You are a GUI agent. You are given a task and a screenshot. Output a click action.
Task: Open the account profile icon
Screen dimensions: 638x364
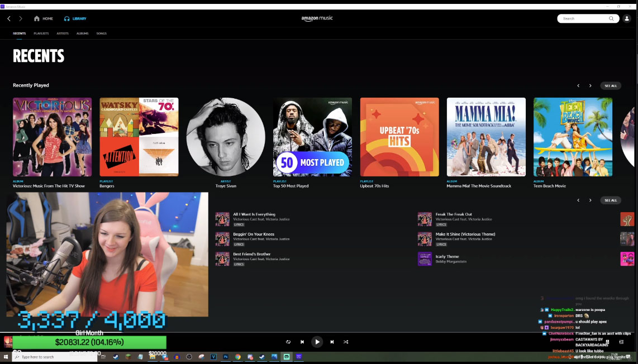[627, 19]
